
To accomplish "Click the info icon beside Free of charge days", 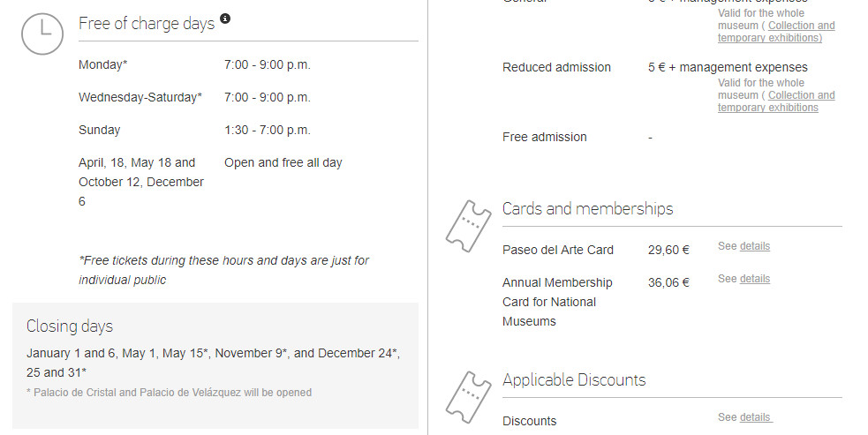I will tap(225, 19).
